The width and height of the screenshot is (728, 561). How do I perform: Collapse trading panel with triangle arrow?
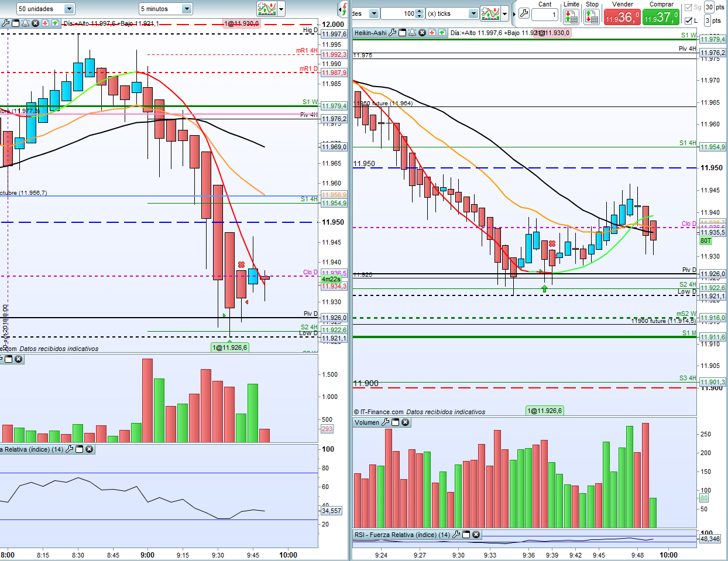coord(514,14)
